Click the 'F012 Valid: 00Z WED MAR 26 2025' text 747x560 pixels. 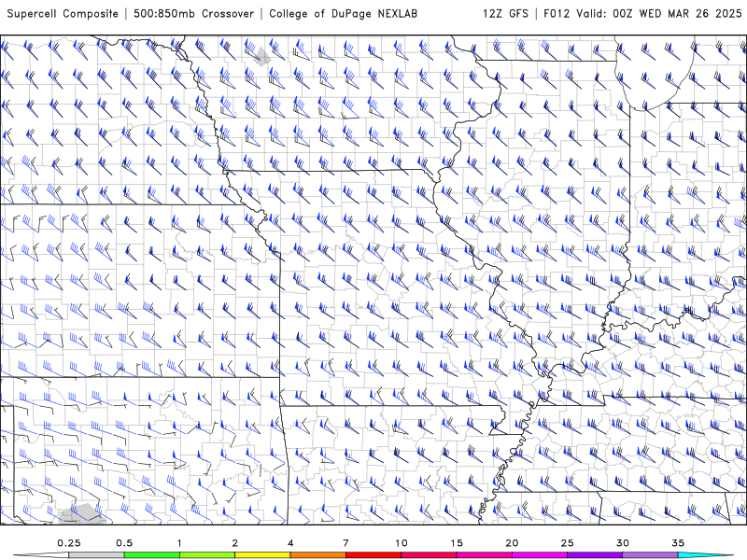(642, 14)
